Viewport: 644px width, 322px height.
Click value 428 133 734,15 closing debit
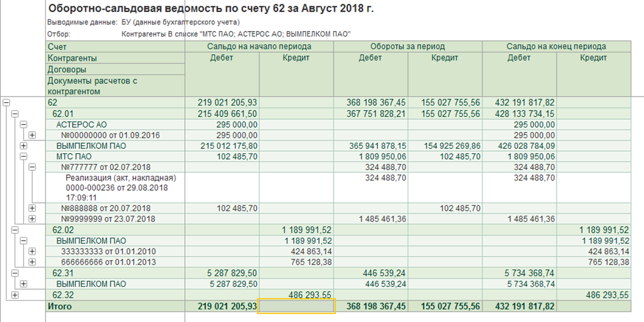(525, 114)
